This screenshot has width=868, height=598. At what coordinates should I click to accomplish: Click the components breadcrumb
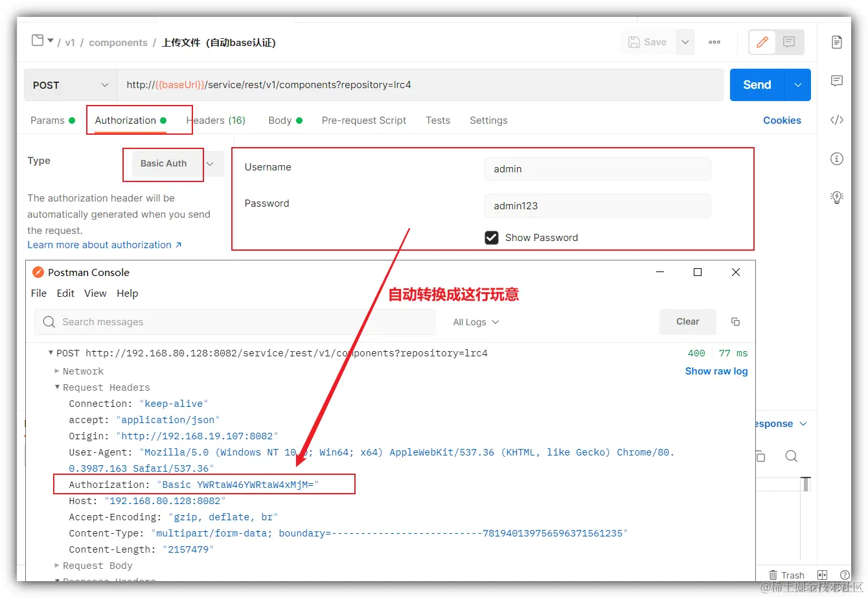118,43
